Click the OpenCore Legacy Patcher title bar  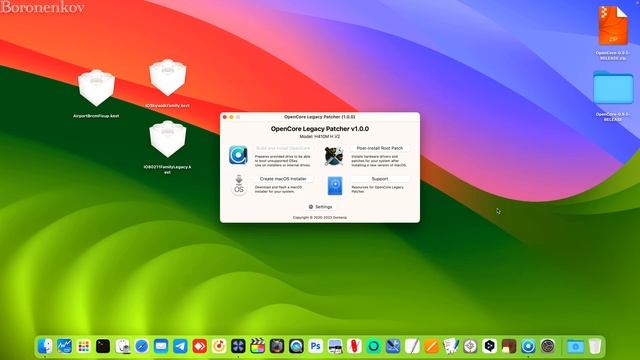tap(320, 117)
